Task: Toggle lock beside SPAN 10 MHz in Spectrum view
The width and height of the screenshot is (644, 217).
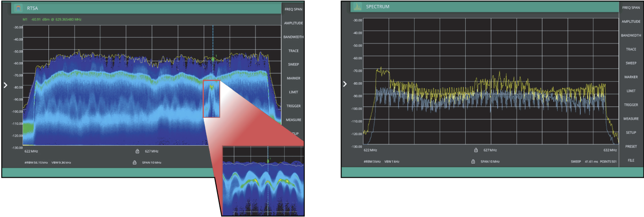Action: click(474, 161)
